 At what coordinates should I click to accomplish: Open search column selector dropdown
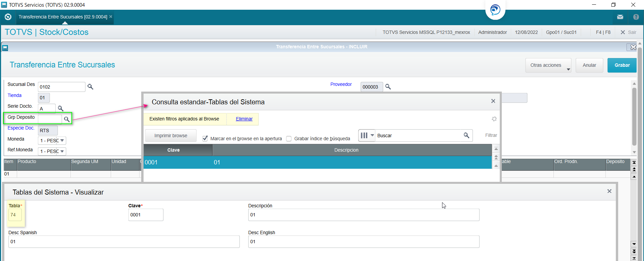click(x=367, y=136)
